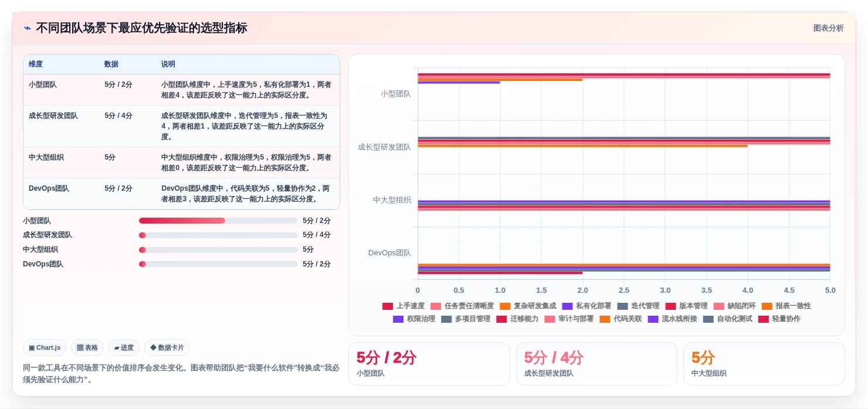
Task: Click the purple 私有化部署 bar in 小型团队 group
Action: (x=459, y=82)
